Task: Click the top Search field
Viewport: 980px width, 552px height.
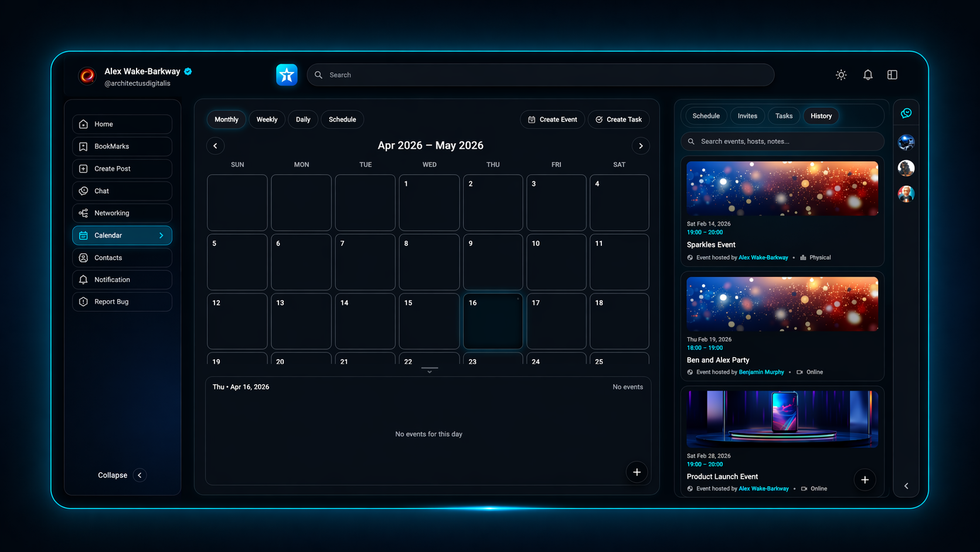Action: coord(540,75)
